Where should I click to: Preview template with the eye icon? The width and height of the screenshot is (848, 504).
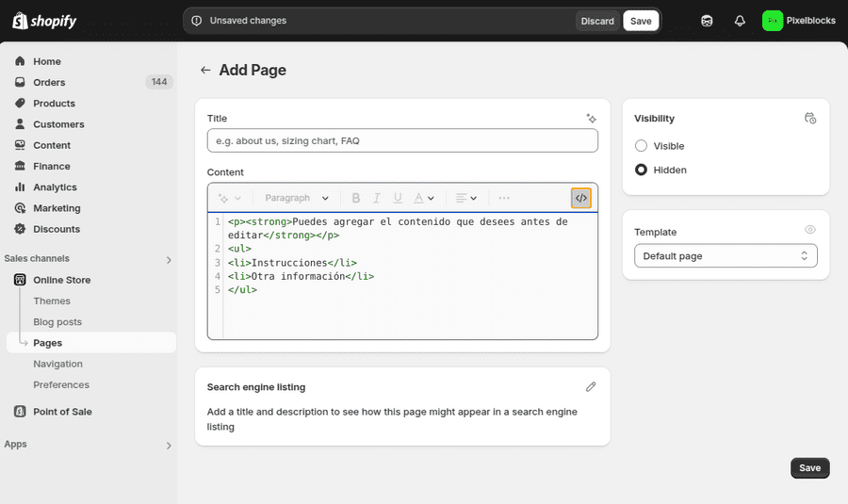[809, 229]
